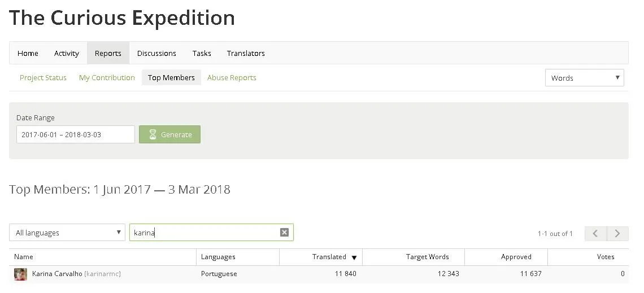Image resolution: width=644 pixels, height=293 pixels.
Task: Sort table by Target Words column
Action: click(427, 257)
